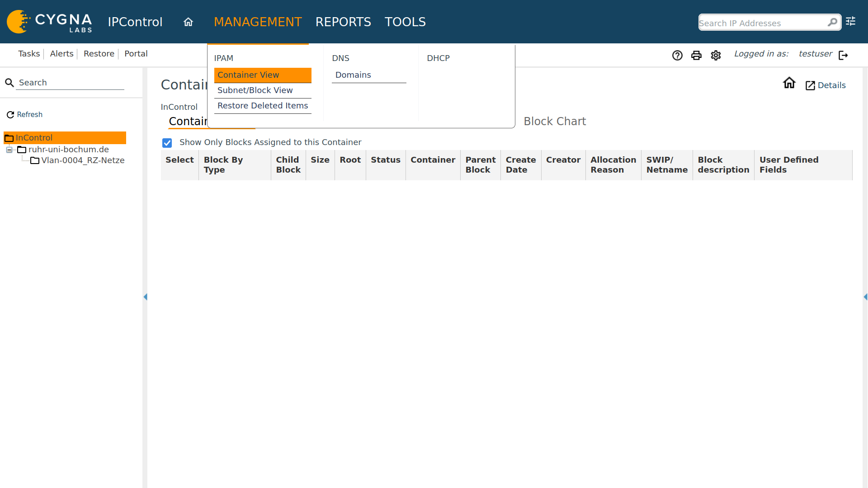Click the User Defined Fields column header
The image size is (868, 488).
pyautogui.click(x=803, y=165)
